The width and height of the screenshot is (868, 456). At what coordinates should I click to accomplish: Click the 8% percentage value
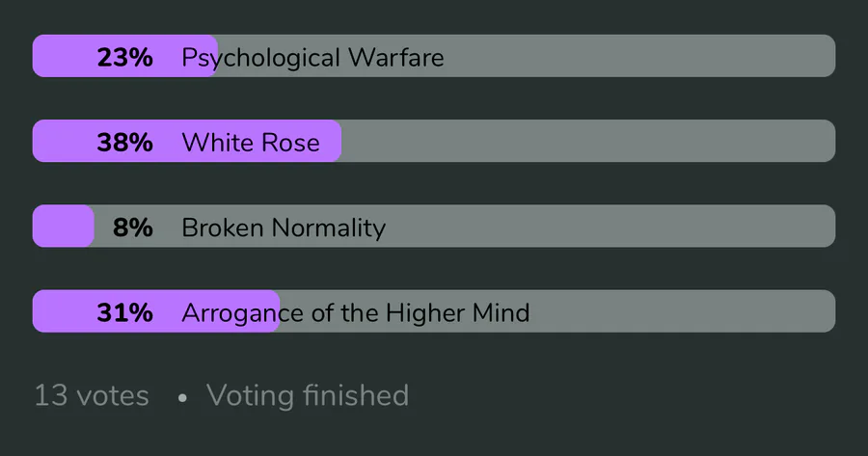click(132, 228)
